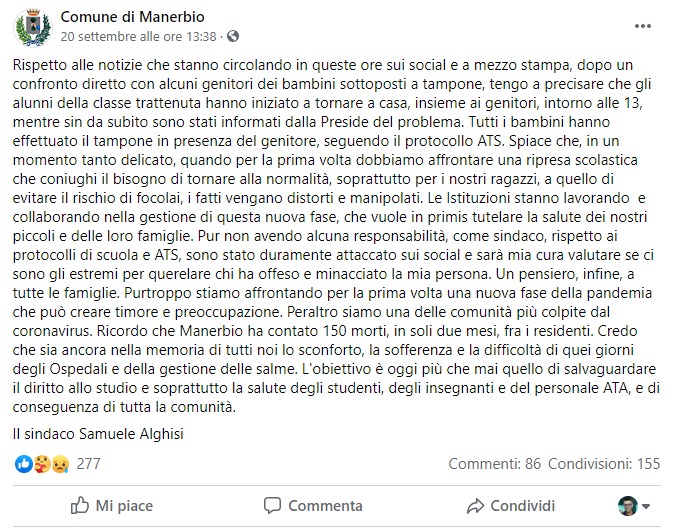Click the small user avatar selector
Screen dimensions: 674x528
(x=628, y=506)
